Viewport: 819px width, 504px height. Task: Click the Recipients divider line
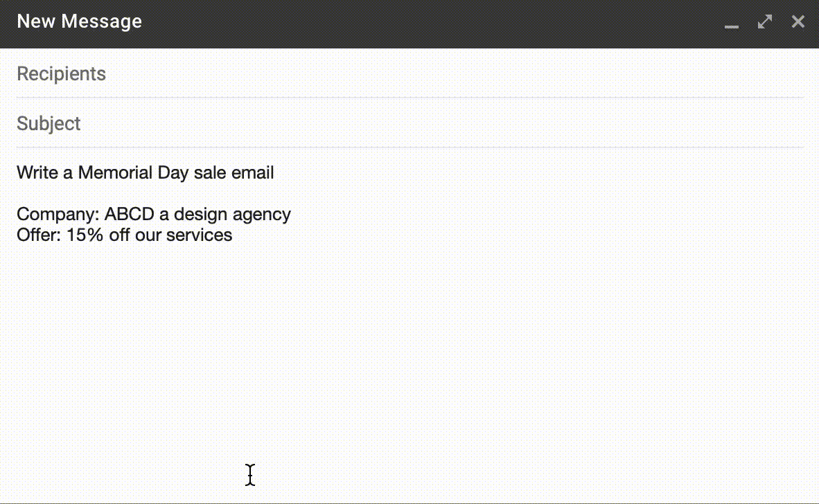click(409, 98)
